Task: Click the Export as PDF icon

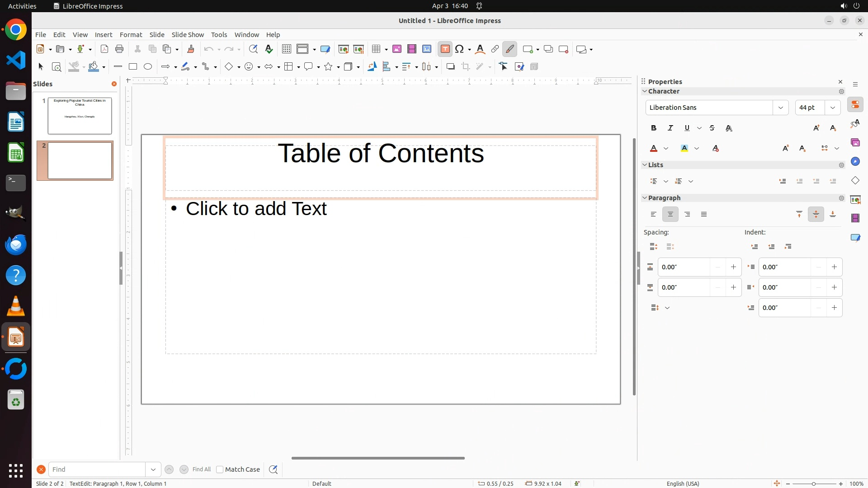Action: [104, 49]
